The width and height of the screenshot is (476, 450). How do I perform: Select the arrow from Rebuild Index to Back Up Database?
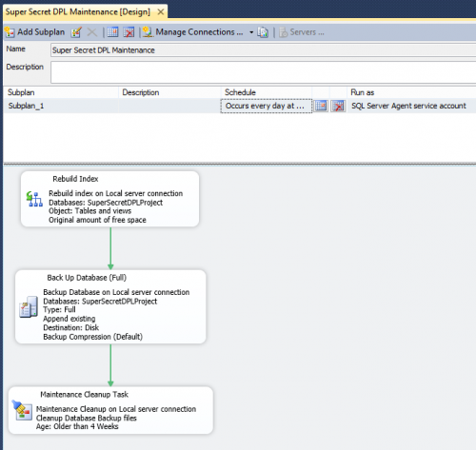[x=110, y=248]
